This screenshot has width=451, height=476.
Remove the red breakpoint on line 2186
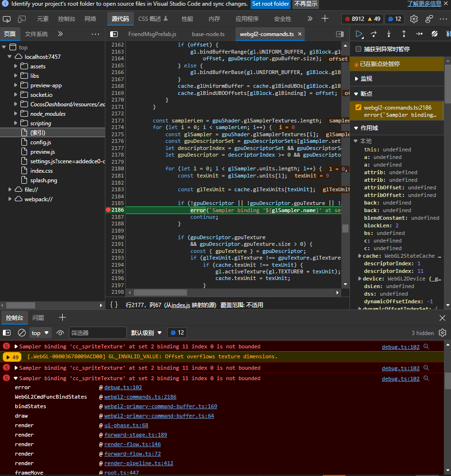108,210
